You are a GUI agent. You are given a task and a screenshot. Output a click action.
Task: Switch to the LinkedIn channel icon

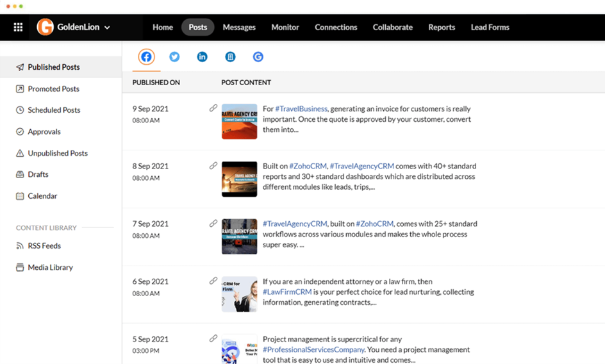click(202, 57)
